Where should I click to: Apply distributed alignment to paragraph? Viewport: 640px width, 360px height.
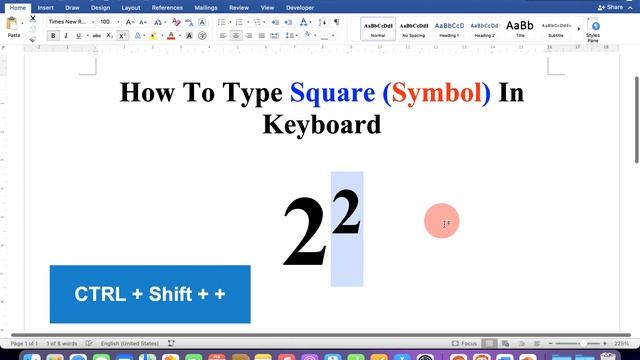[275, 36]
